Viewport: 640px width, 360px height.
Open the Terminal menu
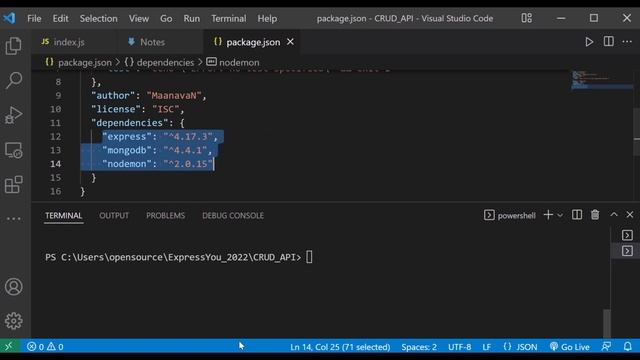point(229,18)
